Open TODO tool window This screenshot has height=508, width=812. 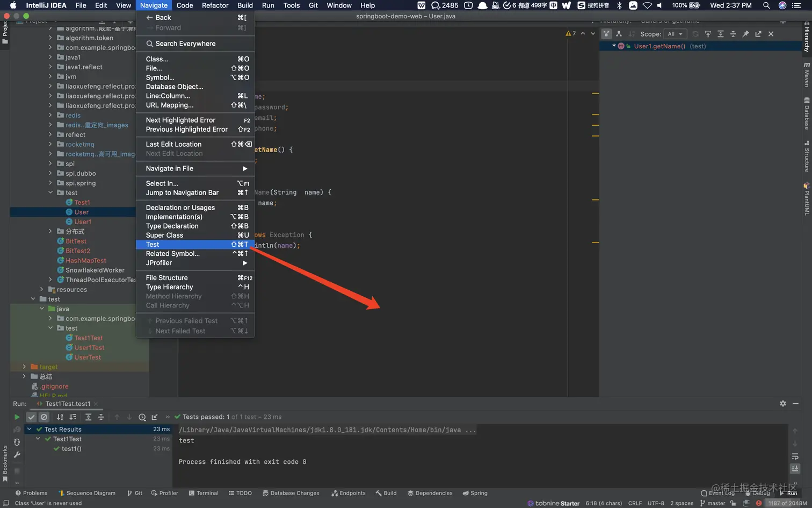point(240,493)
